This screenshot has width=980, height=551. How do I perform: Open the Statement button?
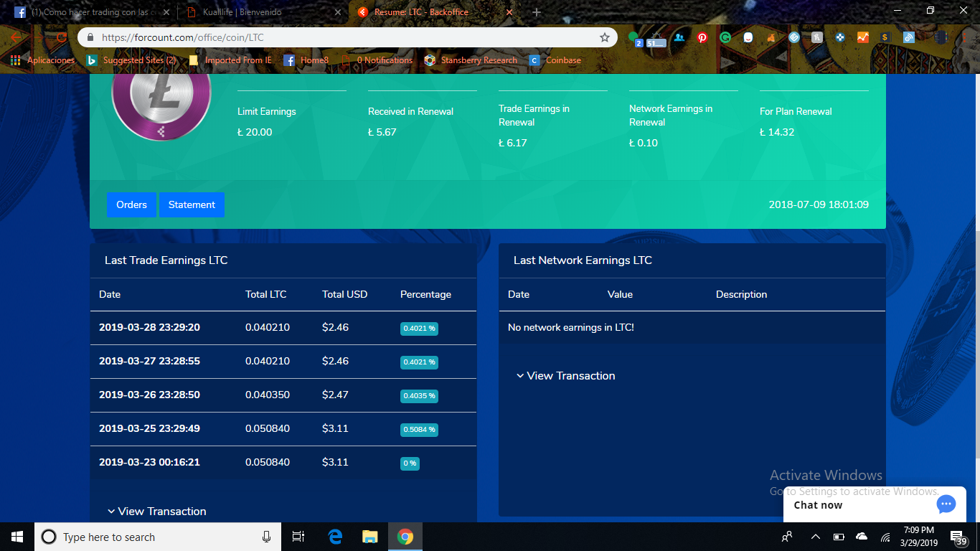tap(192, 204)
